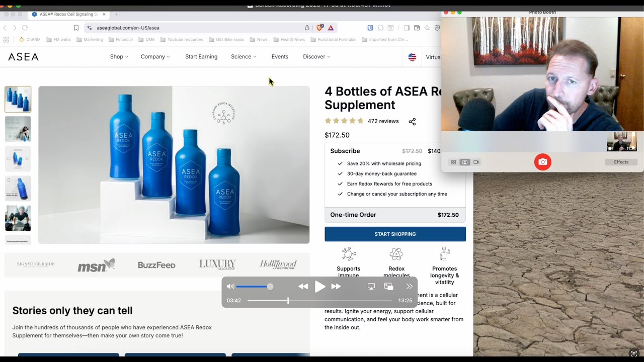Open the Brave Rewards triangle icon
The width and height of the screenshot is (644, 362).
331,28
